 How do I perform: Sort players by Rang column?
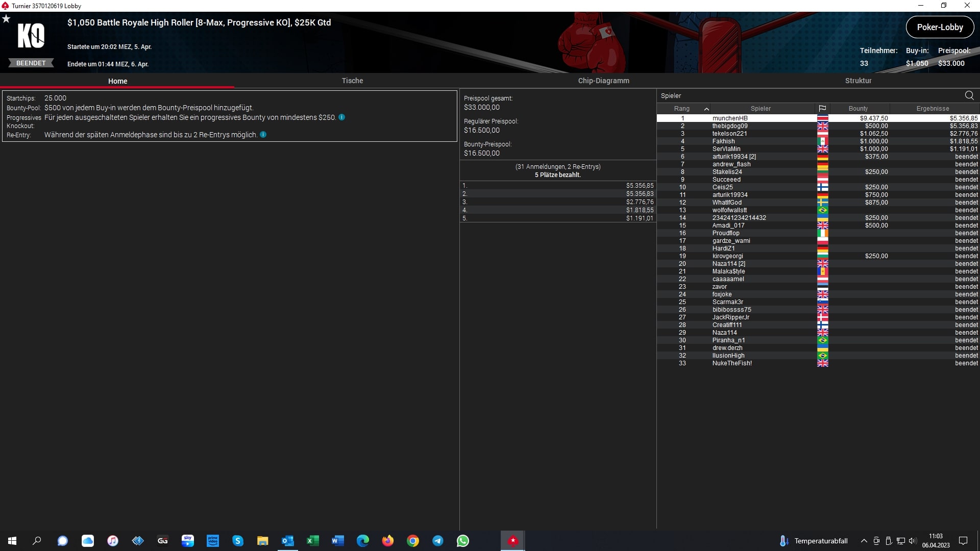[682, 109]
